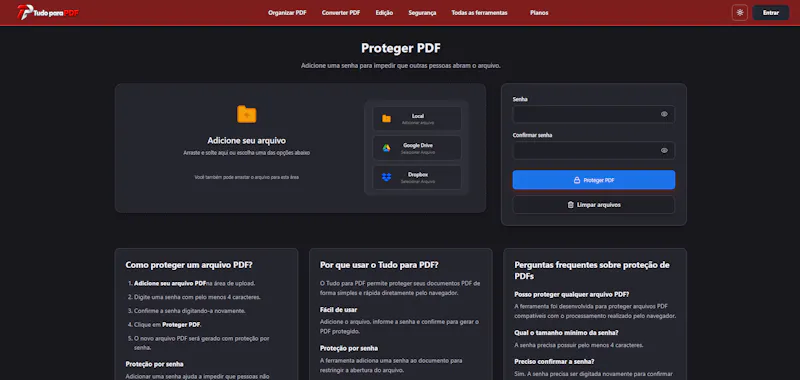The image size is (800, 380).
Task: Click the 'Fácil de usar' subheading
Action: [x=338, y=310]
